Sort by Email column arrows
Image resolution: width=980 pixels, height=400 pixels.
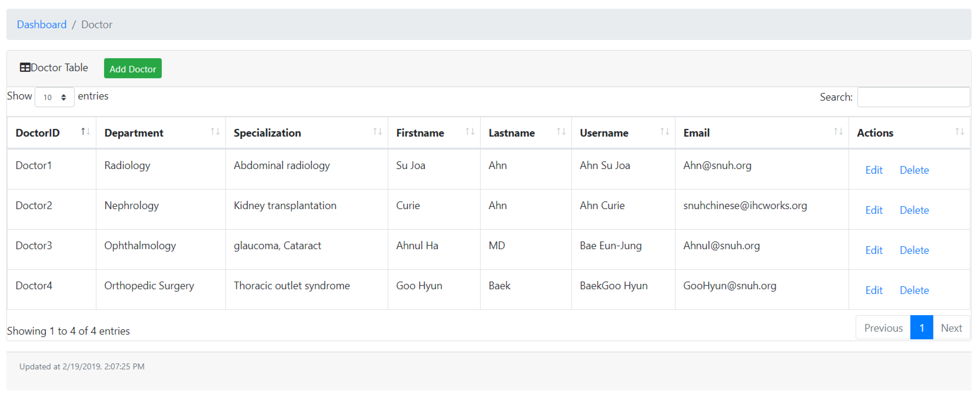[838, 131]
